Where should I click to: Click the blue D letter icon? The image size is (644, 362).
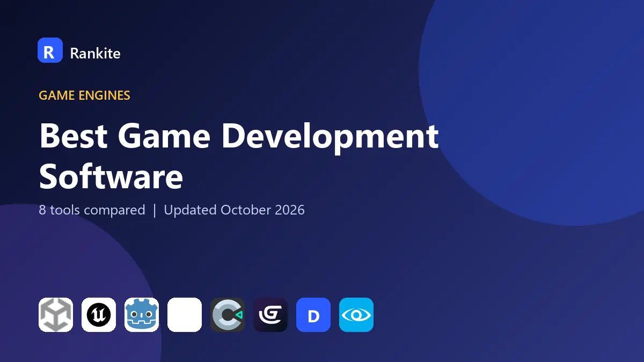click(x=313, y=315)
